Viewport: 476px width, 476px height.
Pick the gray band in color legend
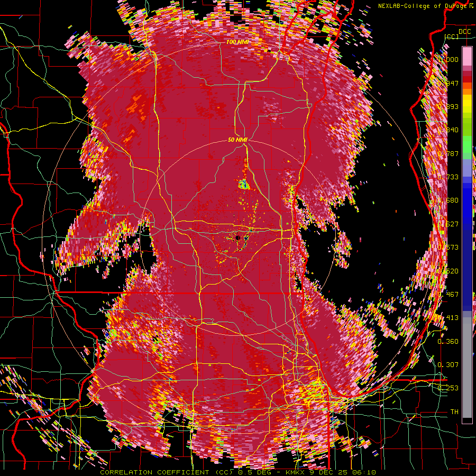(x=467, y=368)
